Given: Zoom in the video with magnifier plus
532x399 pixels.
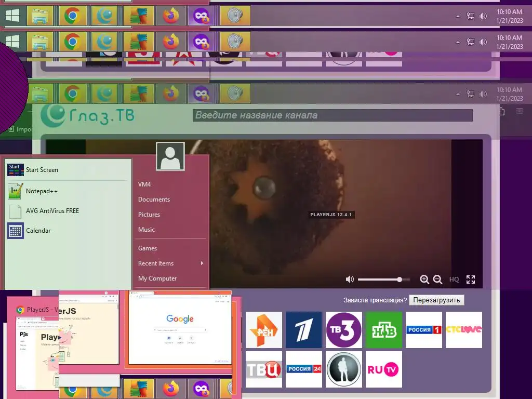Looking at the screenshot, I should click(x=424, y=279).
